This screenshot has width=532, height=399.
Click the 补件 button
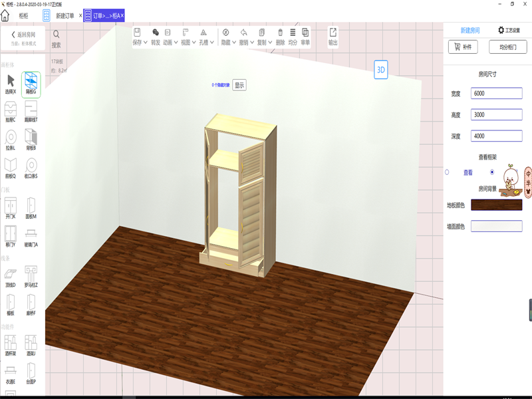[463, 47]
